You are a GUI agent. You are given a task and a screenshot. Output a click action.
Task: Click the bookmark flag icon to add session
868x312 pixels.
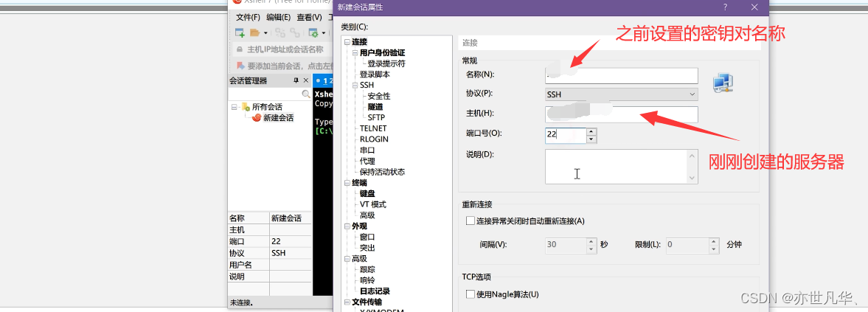(240, 65)
